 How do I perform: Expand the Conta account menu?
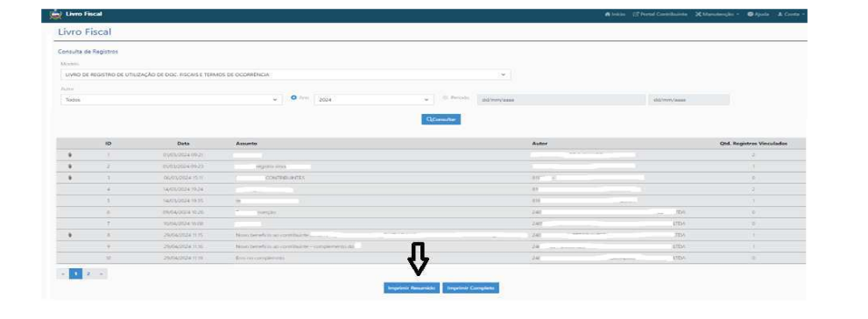point(791,14)
